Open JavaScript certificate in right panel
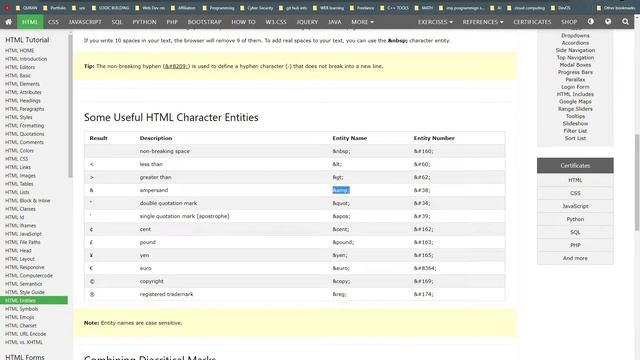 click(575, 206)
